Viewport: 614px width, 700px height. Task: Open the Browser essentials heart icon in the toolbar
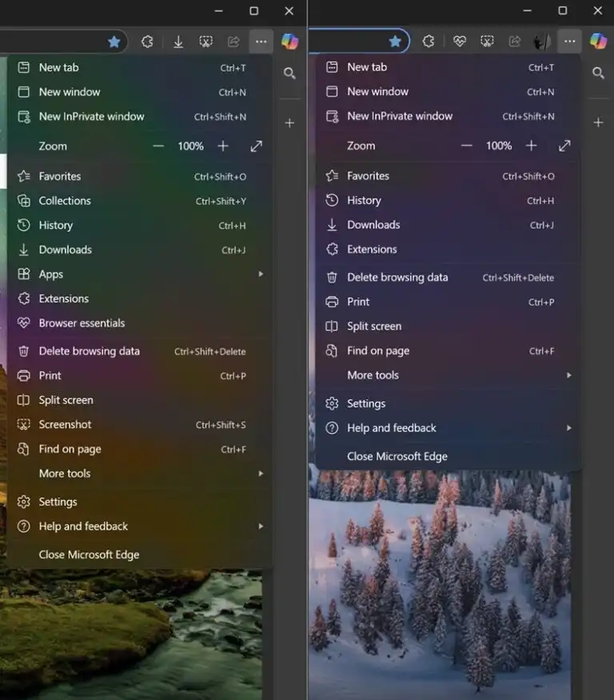tap(459, 42)
